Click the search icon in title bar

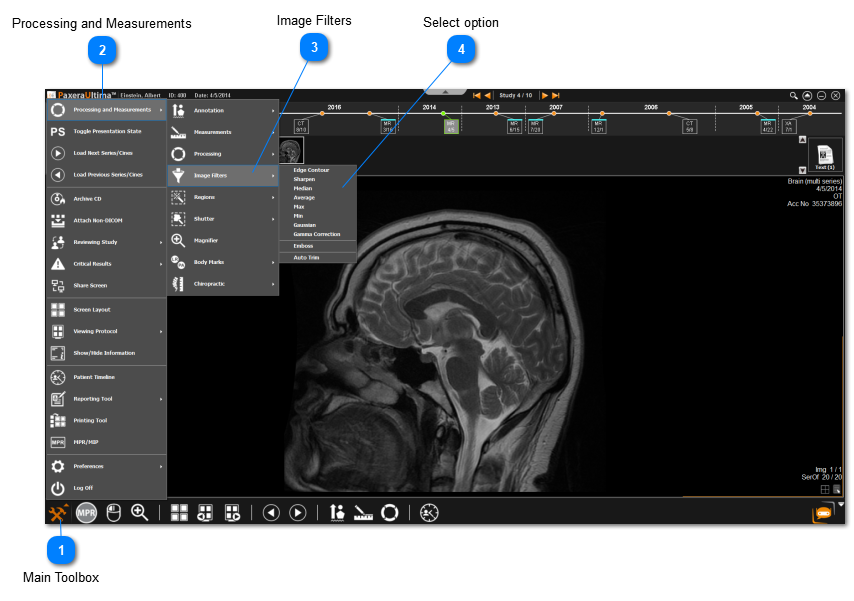(x=793, y=95)
